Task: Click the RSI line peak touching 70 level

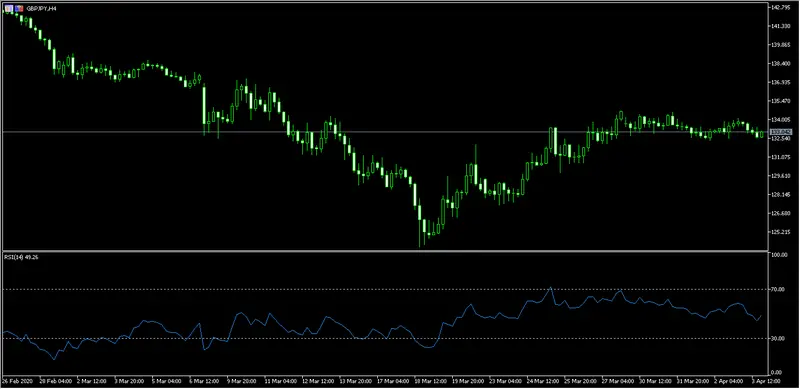Action: 550,288
